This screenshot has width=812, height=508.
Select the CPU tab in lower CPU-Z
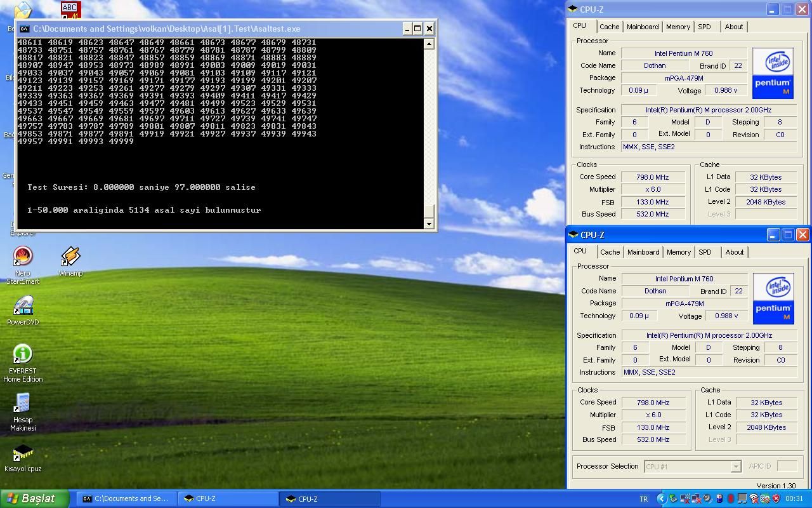580,251
